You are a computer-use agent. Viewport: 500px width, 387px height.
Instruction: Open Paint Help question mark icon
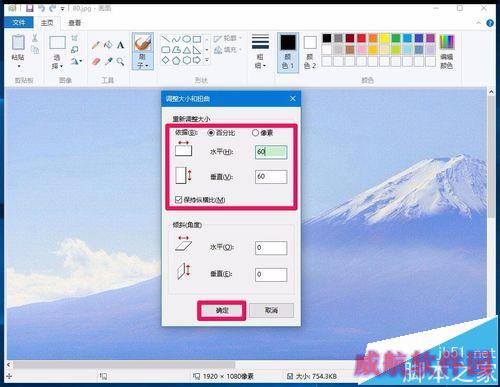pyautogui.click(x=490, y=23)
